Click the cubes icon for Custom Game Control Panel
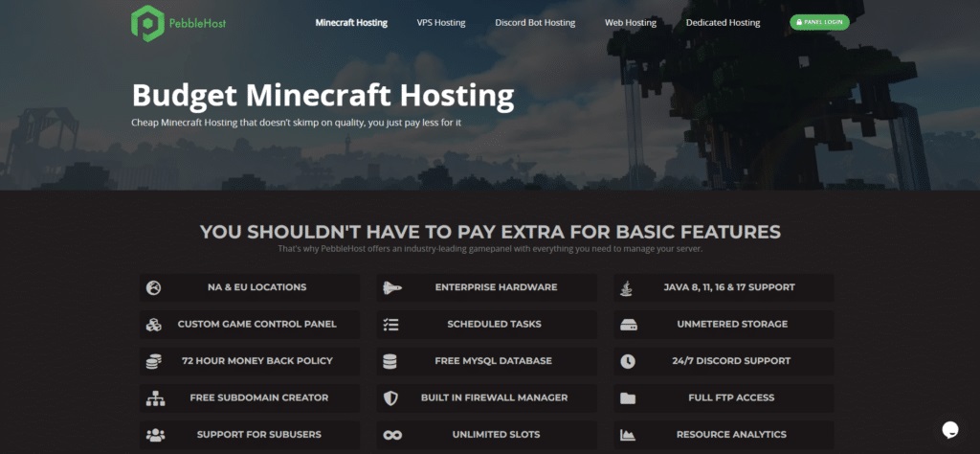 coord(154,325)
